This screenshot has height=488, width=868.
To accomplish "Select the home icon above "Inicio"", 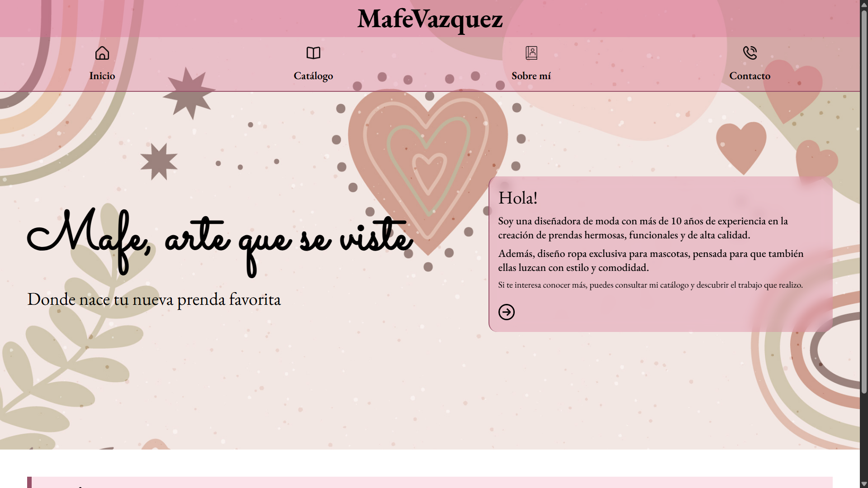I will pyautogui.click(x=102, y=53).
